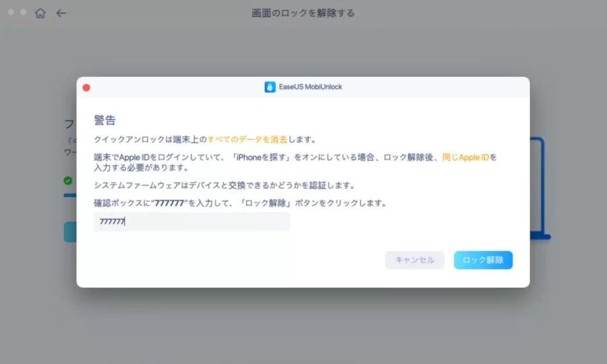
Task: Click the 画面のロックを解除する window title
Action: click(x=303, y=13)
